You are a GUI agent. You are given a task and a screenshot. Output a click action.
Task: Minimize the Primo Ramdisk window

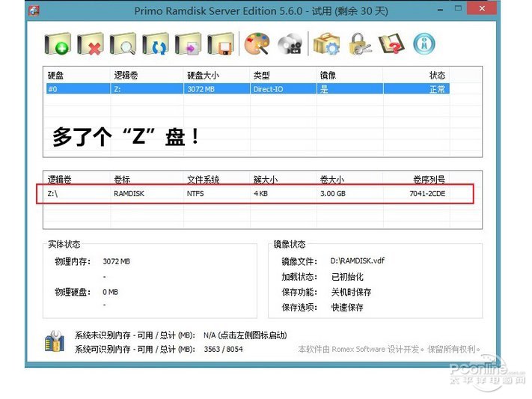point(441,10)
